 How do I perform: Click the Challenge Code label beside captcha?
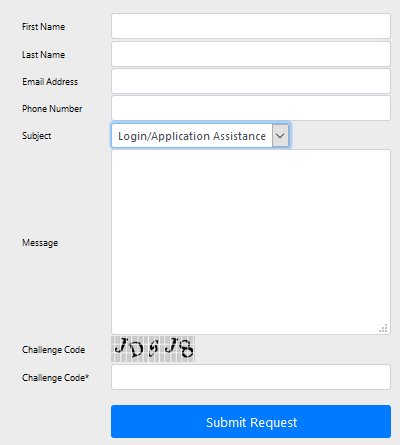(53, 350)
